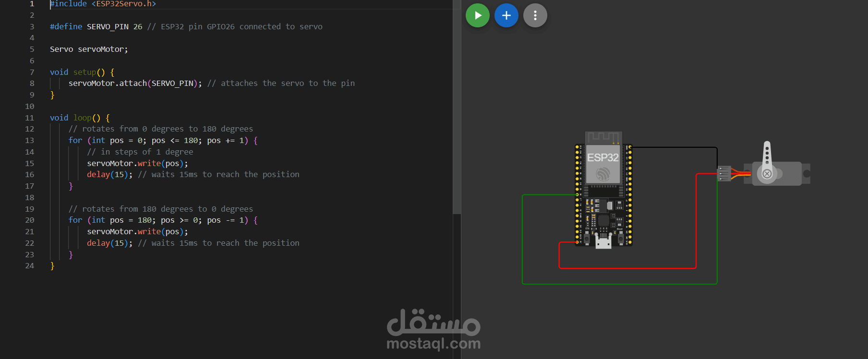Image resolution: width=868 pixels, height=359 pixels.
Task: Click the for loop with 'pos >= 0'
Action: tap(163, 220)
